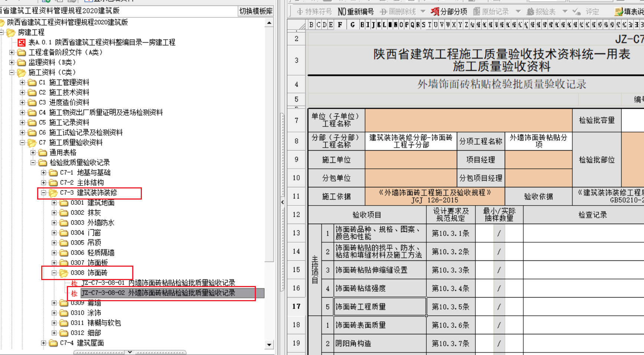
Task: Expand the C7-1 地基与基础 folder
Action: (x=43, y=172)
